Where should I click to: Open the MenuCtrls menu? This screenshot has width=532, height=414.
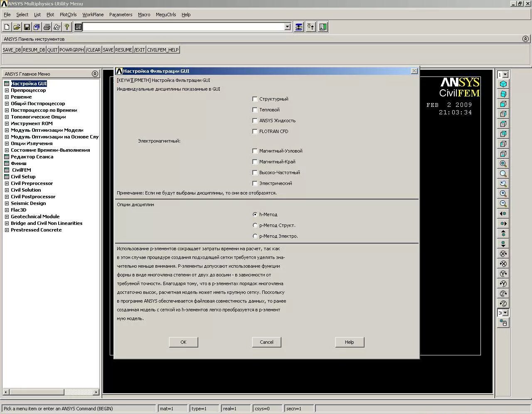[166, 15]
